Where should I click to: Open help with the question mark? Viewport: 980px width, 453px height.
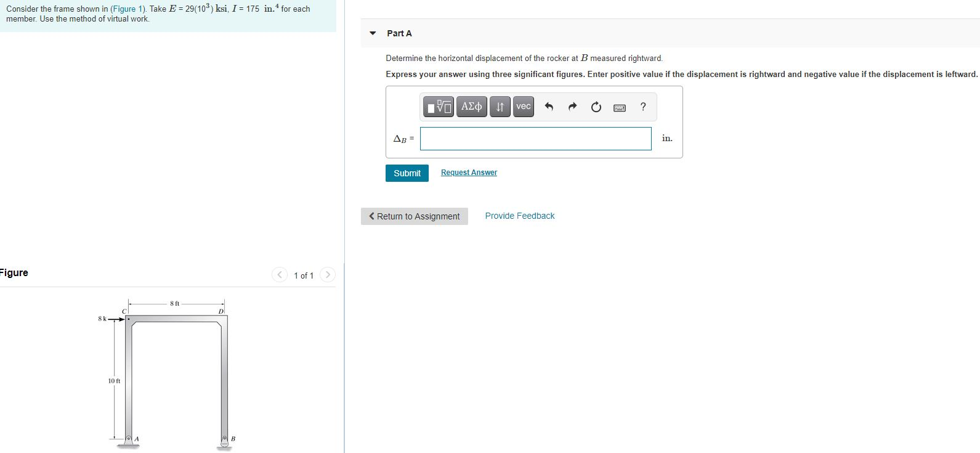(643, 107)
